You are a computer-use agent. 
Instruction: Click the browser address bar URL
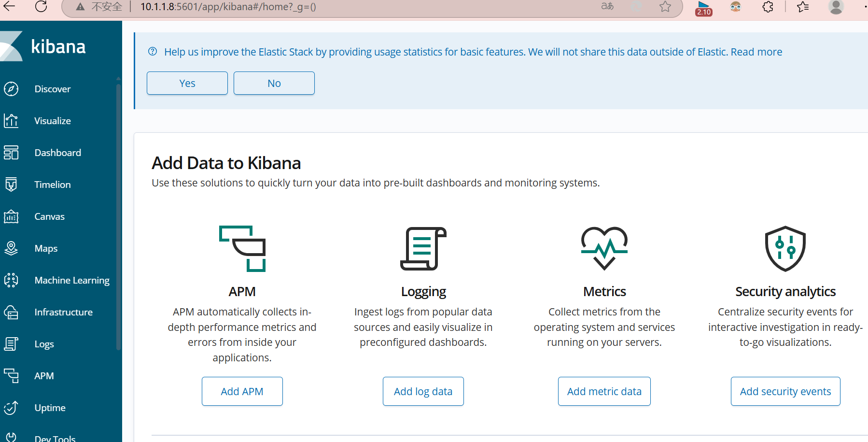[228, 7]
